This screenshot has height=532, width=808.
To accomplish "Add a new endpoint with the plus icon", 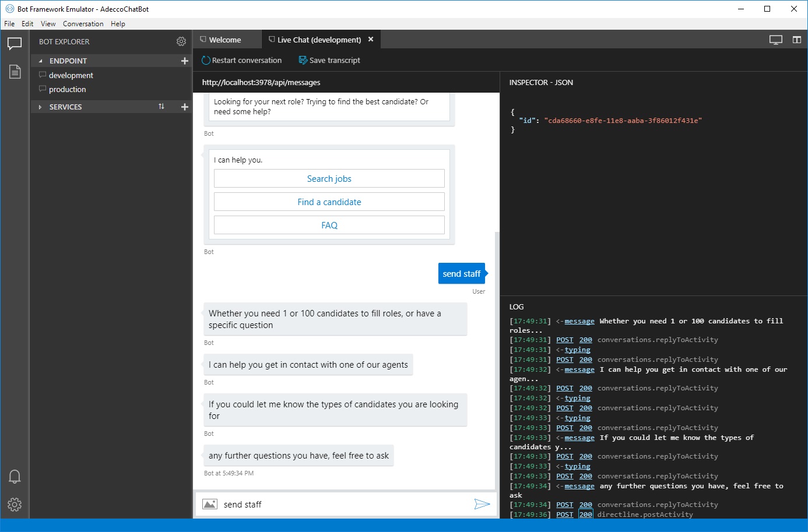I will click(x=185, y=61).
